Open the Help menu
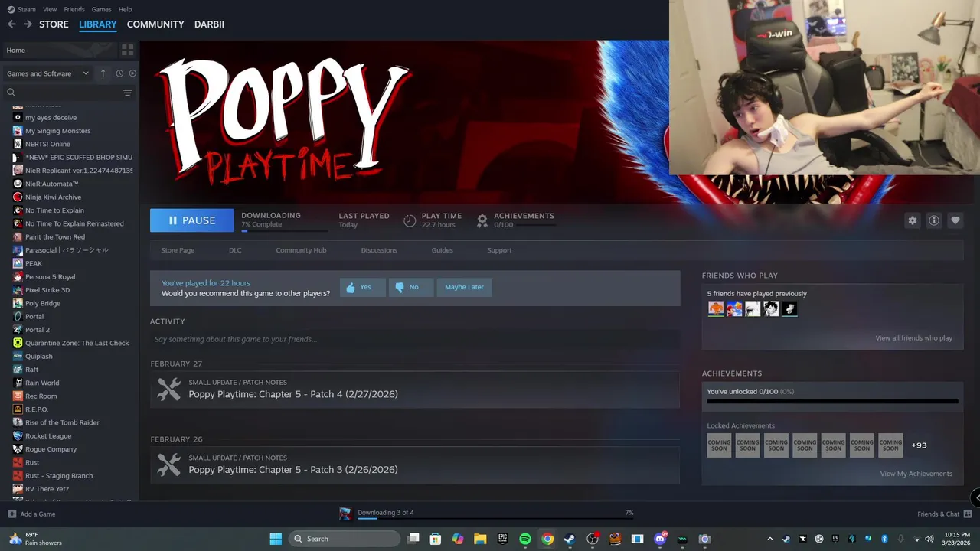980x551 pixels. coord(125,9)
